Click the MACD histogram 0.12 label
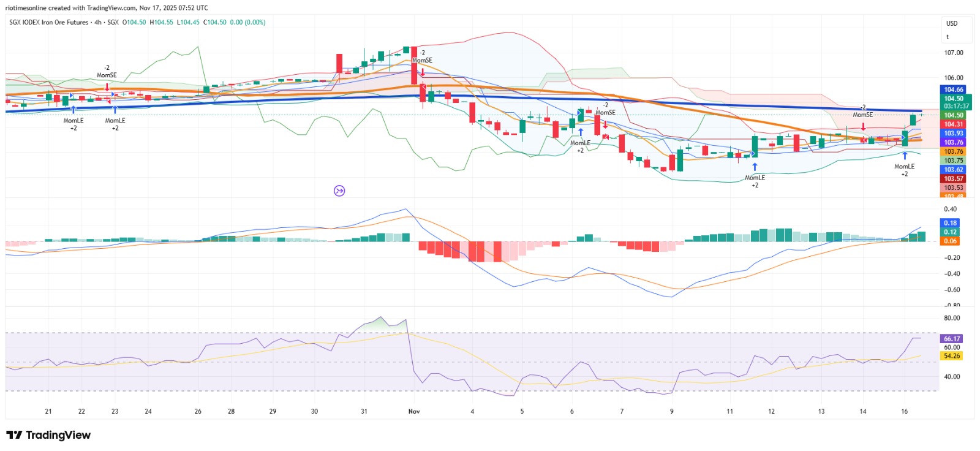 tap(950, 232)
